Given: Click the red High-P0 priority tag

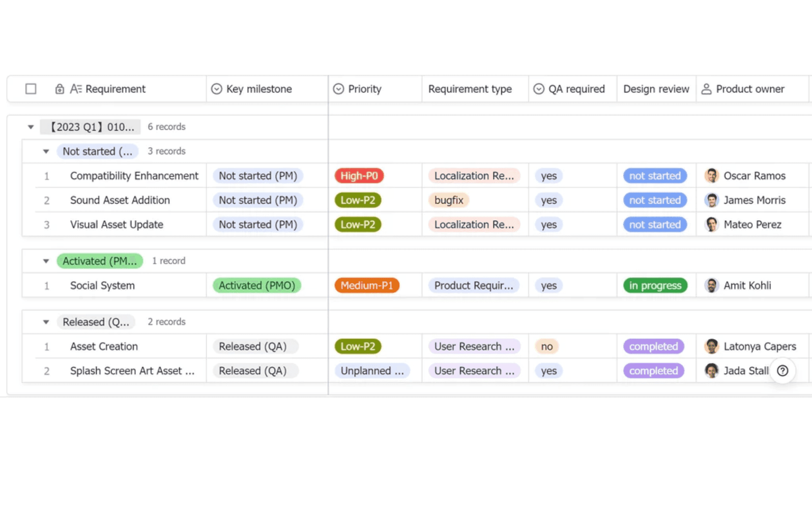Looking at the screenshot, I should [359, 176].
